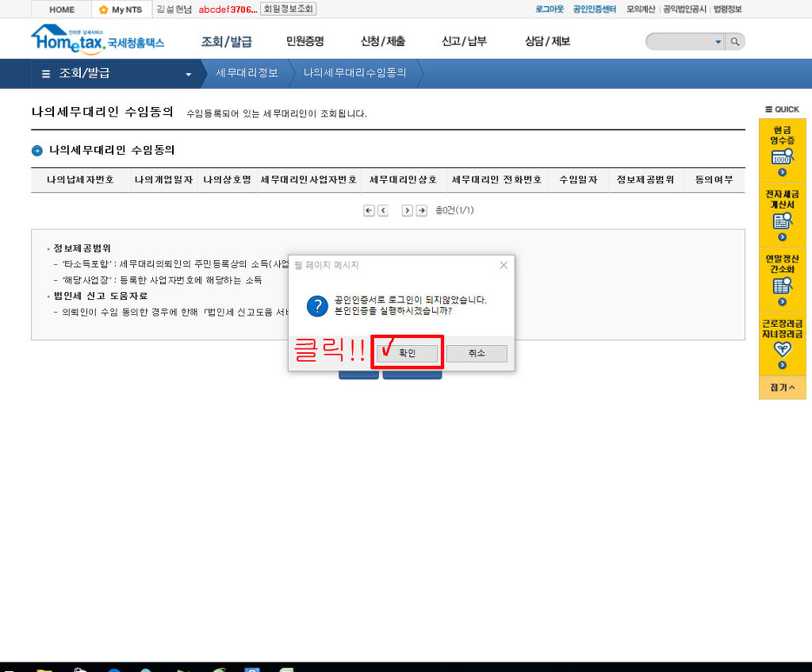Click the 취소 button in the dialog

477,353
